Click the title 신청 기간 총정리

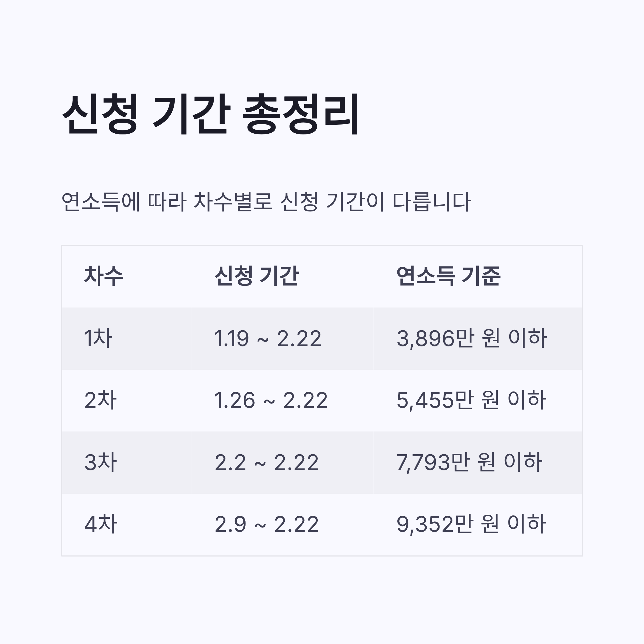210,114
